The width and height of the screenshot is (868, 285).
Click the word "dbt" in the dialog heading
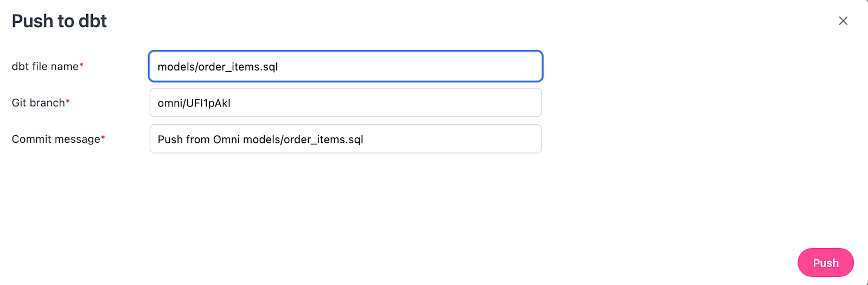pos(93,21)
